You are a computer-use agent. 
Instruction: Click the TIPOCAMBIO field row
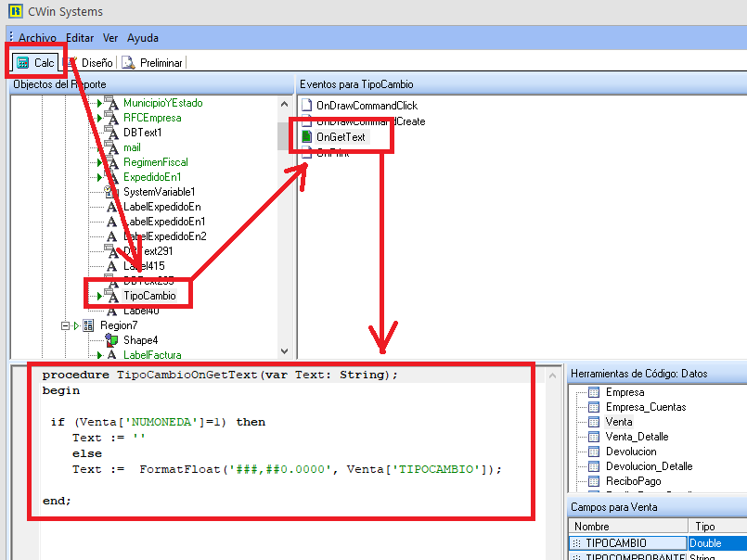click(628, 542)
